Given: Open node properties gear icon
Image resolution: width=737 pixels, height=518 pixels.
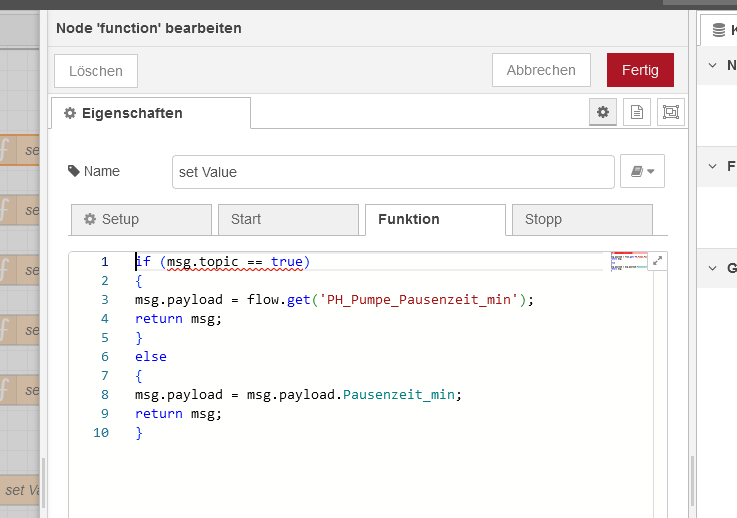Looking at the screenshot, I should click(x=603, y=113).
